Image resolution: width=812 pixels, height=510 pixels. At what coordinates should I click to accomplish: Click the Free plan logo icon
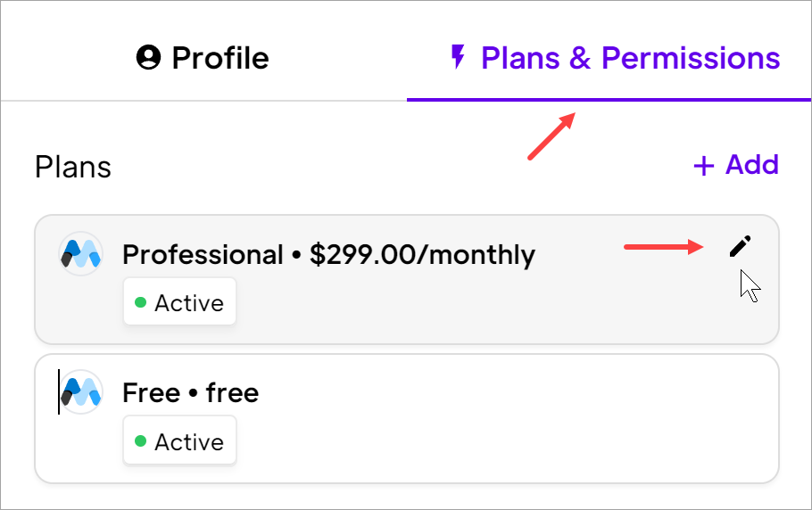coord(80,392)
